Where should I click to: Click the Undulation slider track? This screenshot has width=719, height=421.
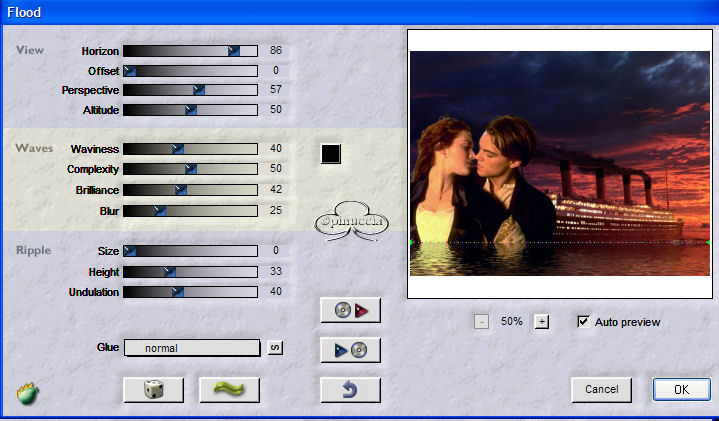[190, 292]
